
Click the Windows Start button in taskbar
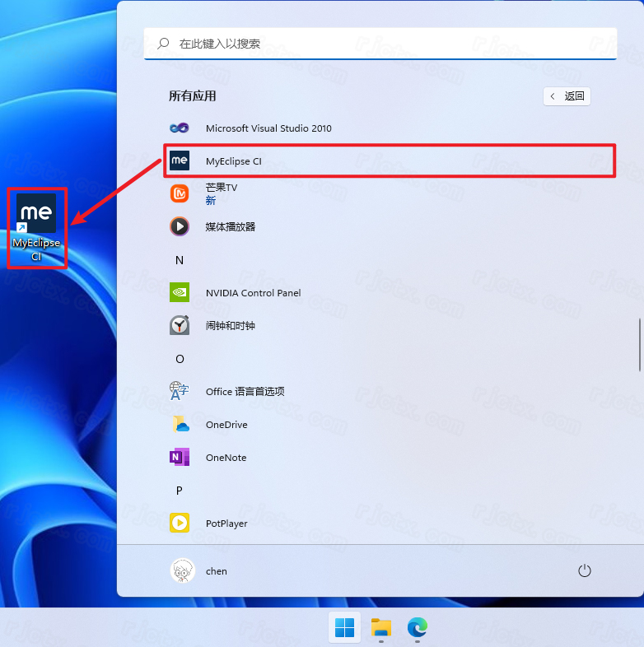coord(344,629)
